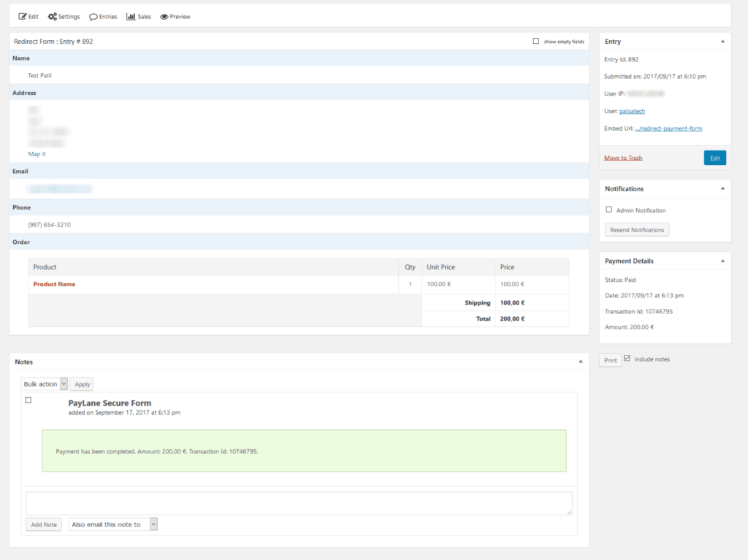The height and width of the screenshot is (560, 748).
Task: Open the Also email this note to dropdown
Action: point(113,524)
